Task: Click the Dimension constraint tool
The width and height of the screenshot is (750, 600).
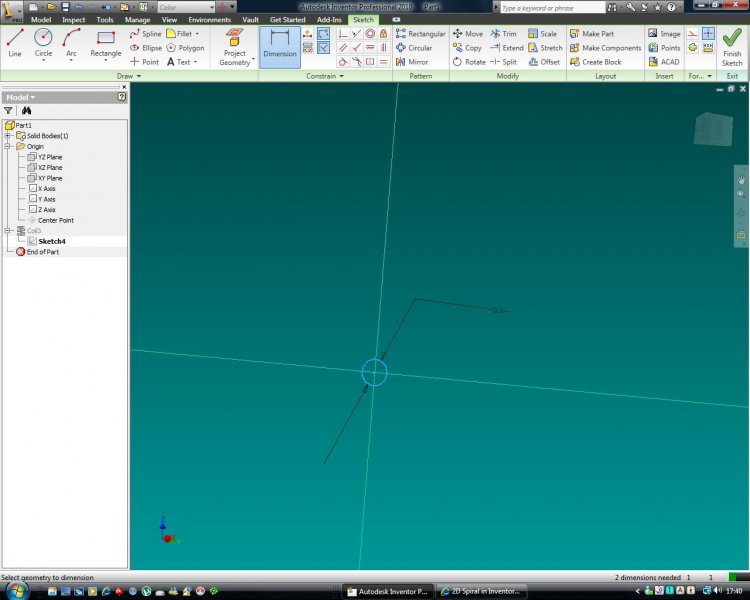Action: coord(279,45)
